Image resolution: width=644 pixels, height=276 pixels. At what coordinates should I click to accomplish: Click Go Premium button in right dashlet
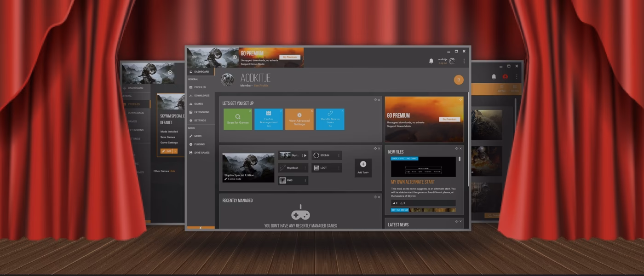pos(449,119)
